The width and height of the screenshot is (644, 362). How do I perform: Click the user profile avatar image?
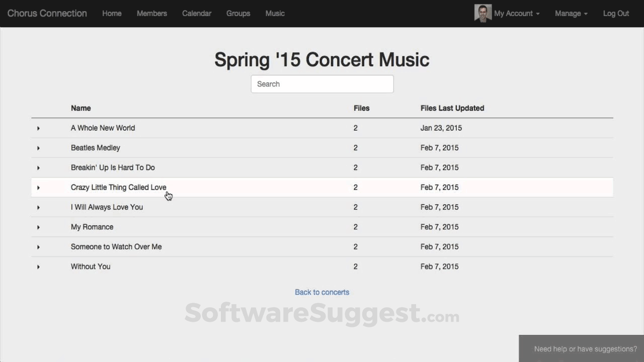pyautogui.click(x=482, y=13)
